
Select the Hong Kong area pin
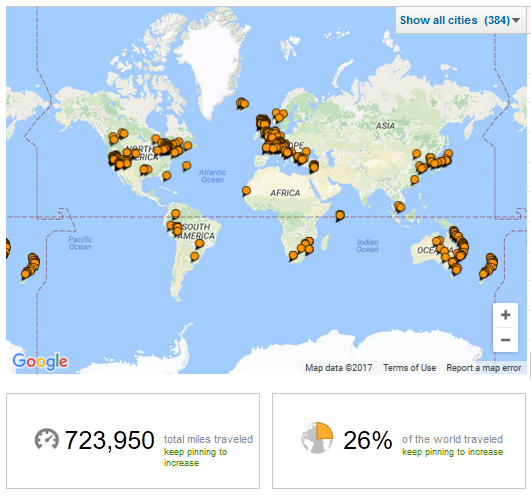pos(414,179)
